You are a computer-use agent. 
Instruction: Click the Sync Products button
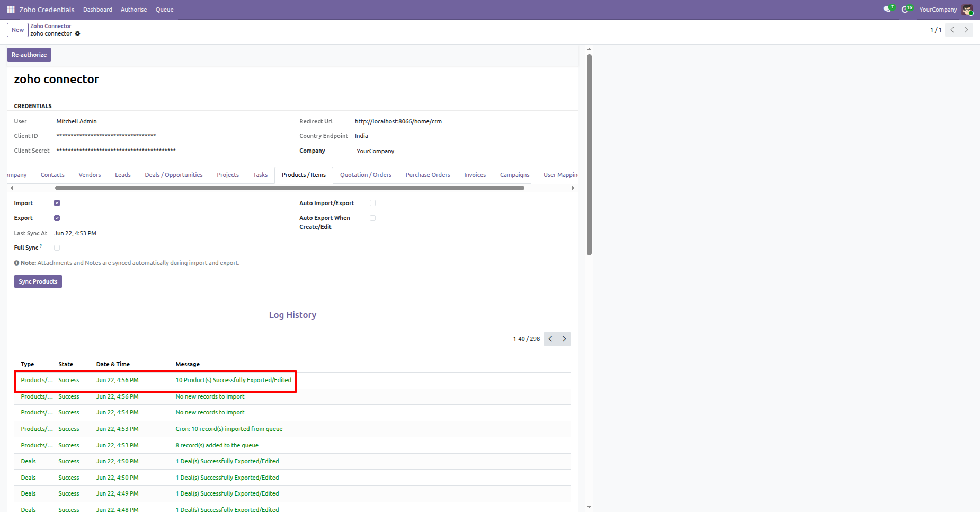tap(38, 281)
